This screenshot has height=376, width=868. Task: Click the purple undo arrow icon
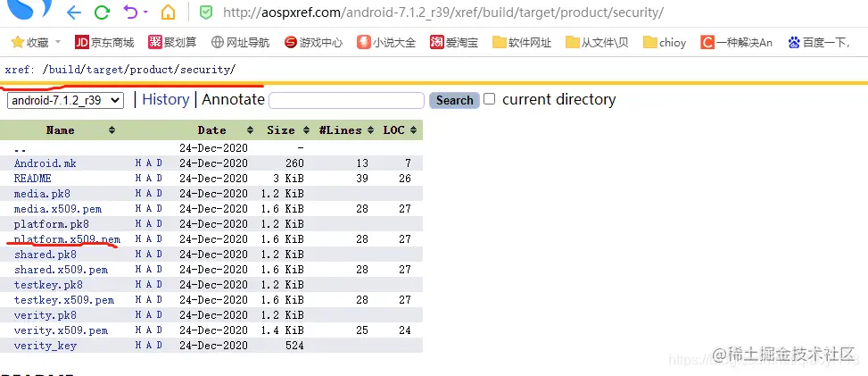tap(130, 12)
